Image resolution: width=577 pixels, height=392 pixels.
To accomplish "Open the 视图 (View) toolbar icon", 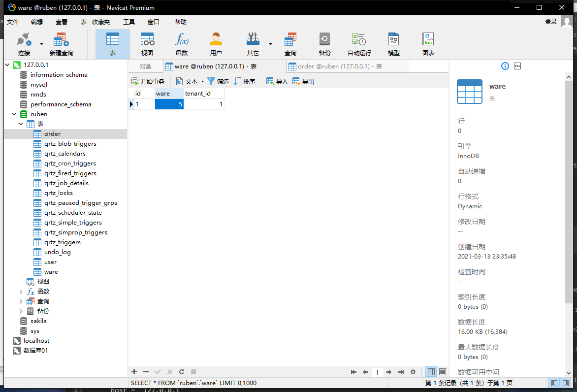I will pyautogui.click(x=147, y=44).
